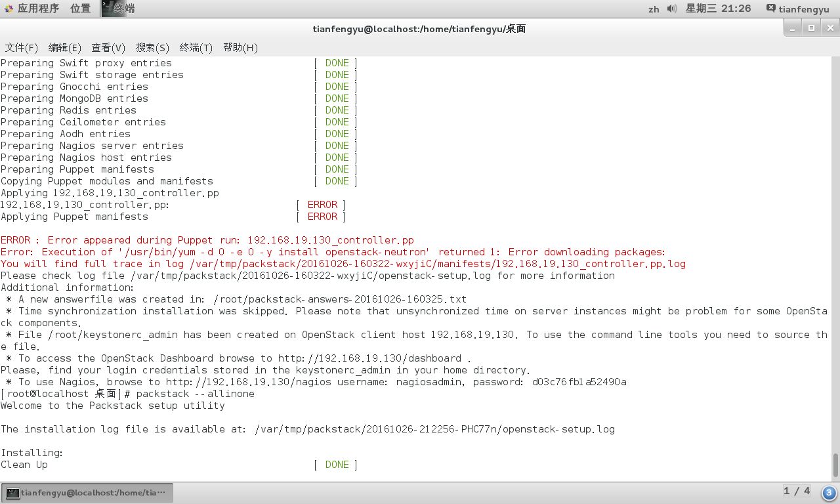Open the tianfengyu user menu
Viewport: 840px width, 504px height.
[x=797, y=9]
